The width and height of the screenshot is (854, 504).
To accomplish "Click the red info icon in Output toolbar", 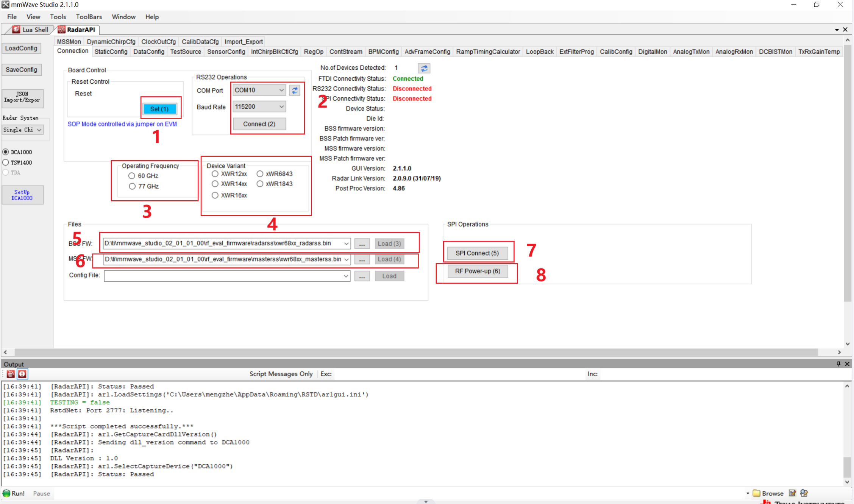I will point(22,374).
